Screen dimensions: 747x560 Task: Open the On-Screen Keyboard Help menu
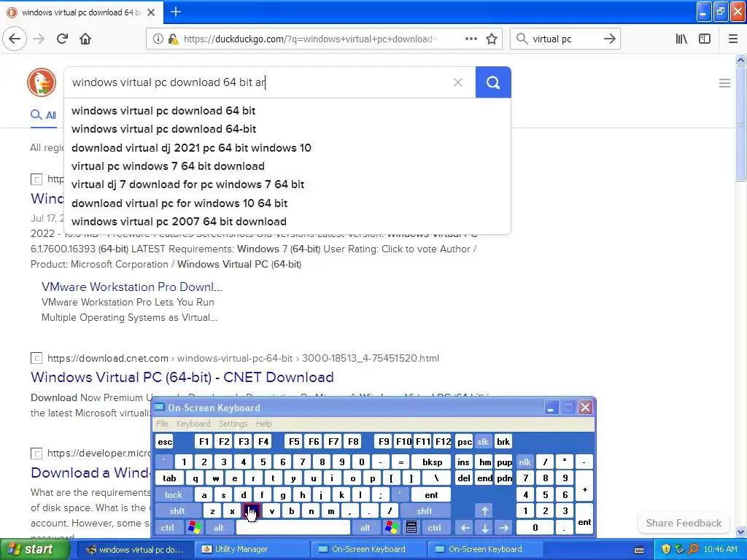coord(263,424)
